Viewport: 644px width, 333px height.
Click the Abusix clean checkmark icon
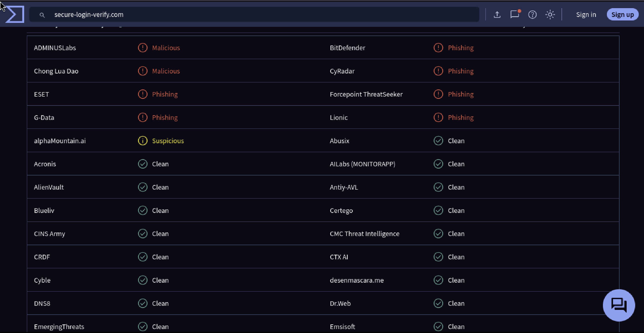(x=438, y=141)
